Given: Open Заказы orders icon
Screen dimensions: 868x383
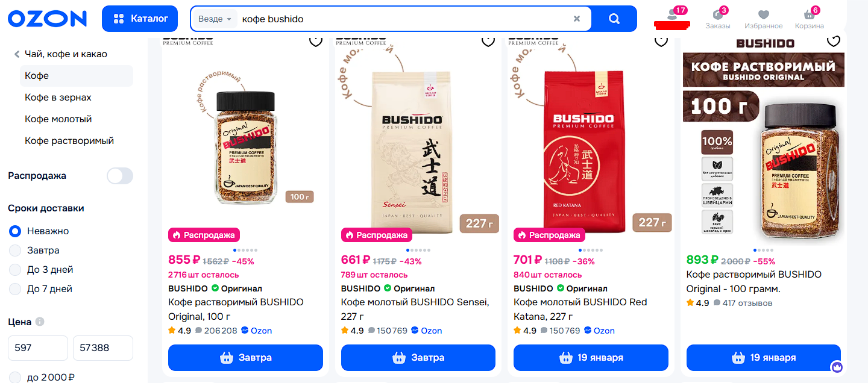Looking at the screenshot, I should click(717, 18).
